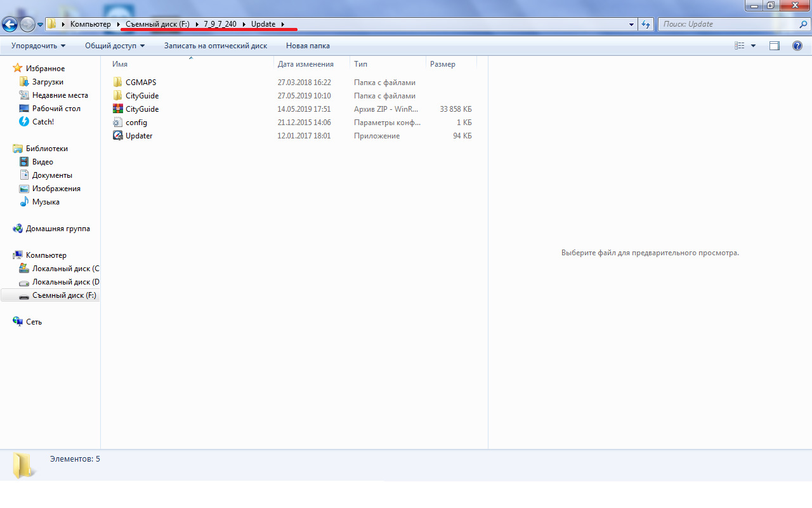The image size is (812, 508).
Task: Select the CityGuide ZIP archive icon
Action: pos(118,109)
